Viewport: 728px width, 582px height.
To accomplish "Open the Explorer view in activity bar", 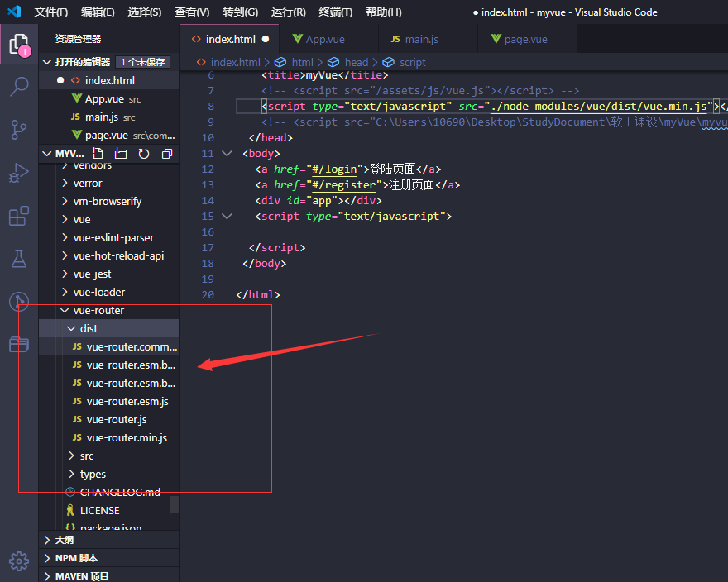I will point(19,45).
